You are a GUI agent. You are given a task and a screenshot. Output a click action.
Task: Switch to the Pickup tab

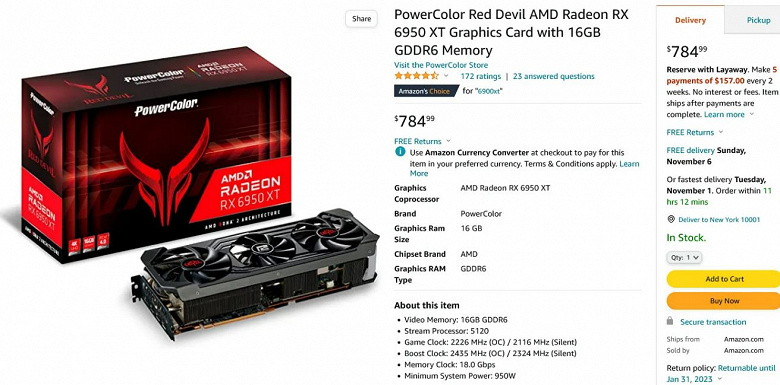758,20
